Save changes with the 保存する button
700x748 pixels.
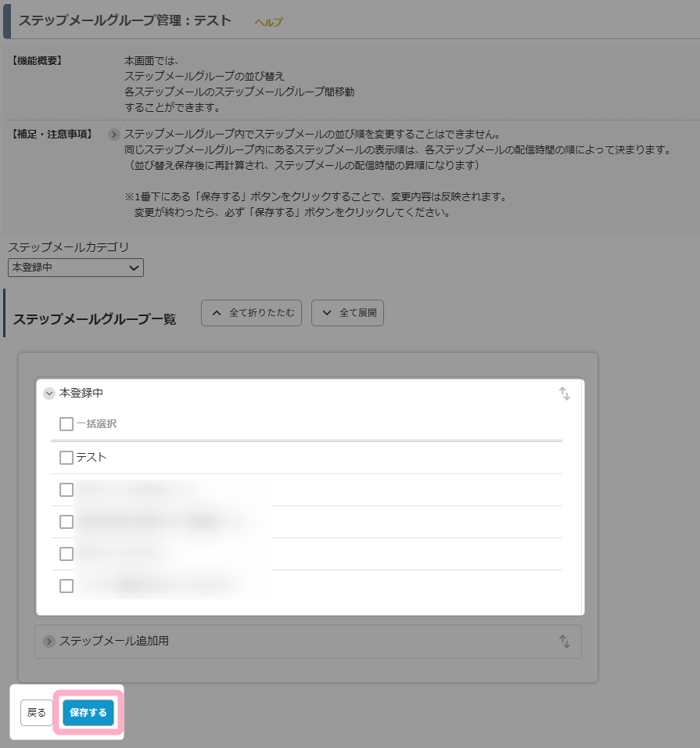pos(88,713)
